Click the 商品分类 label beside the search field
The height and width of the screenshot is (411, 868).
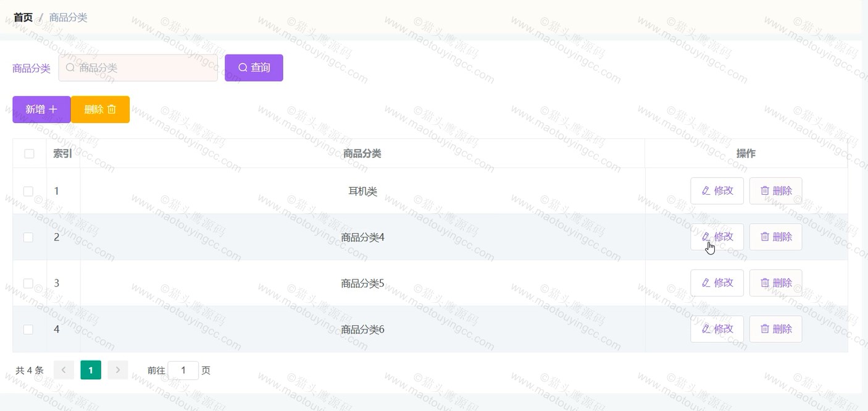coord(31,68)
